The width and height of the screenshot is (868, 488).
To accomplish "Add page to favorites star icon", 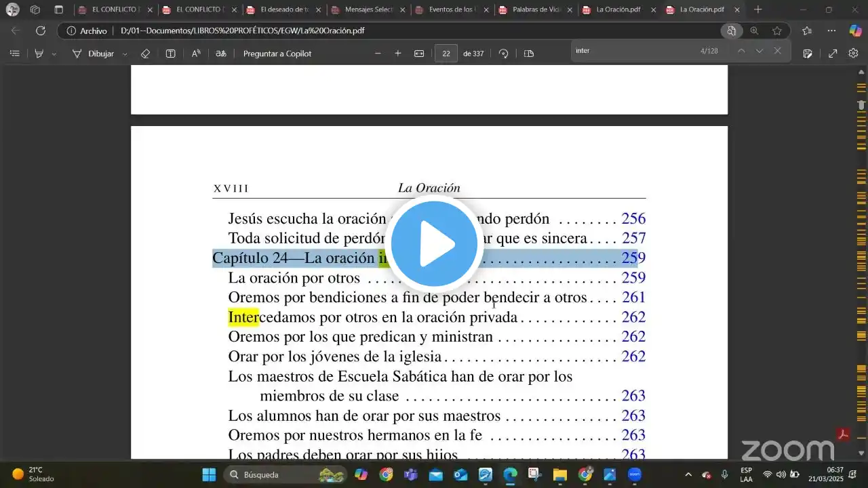I will pos(777,30).
